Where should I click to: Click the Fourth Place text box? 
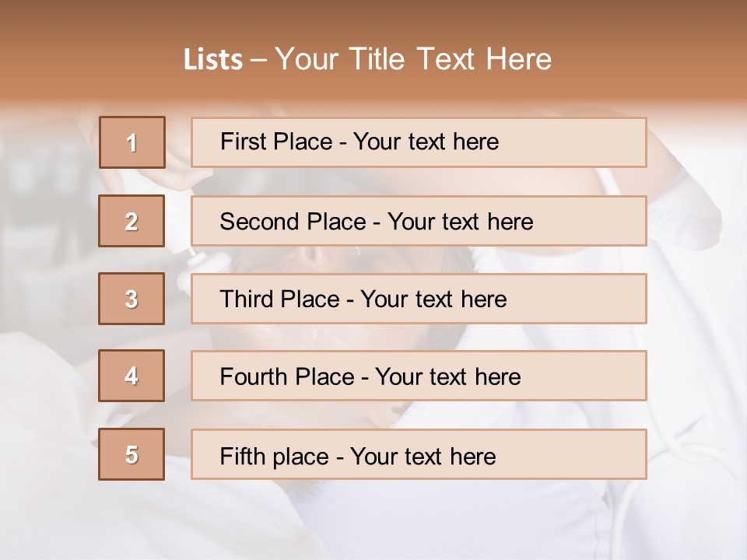[419, 376]
